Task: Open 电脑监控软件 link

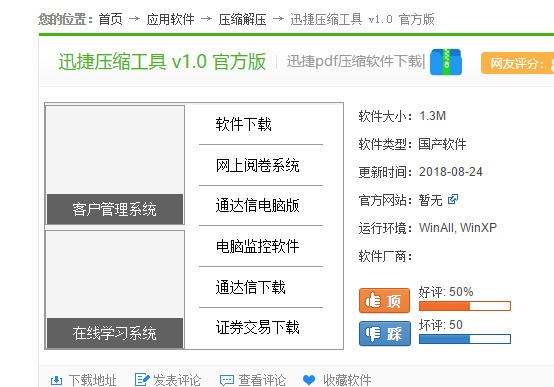Action: point(258,246)
